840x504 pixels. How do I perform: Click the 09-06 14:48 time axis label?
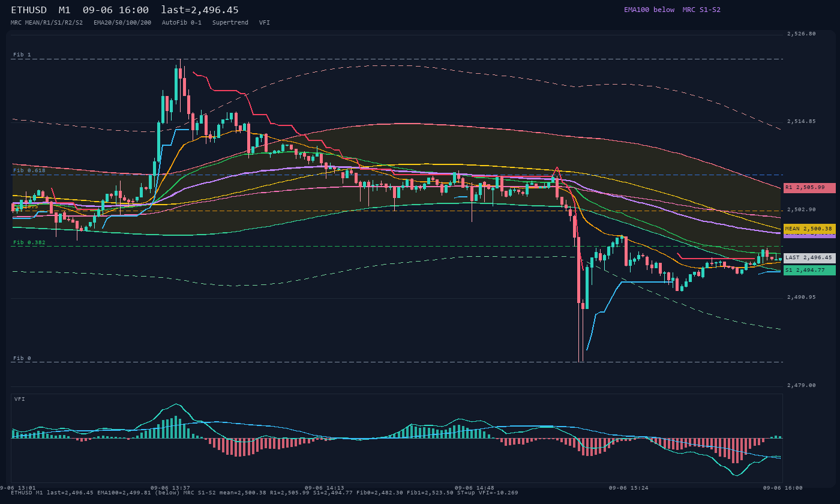(475, 488)
